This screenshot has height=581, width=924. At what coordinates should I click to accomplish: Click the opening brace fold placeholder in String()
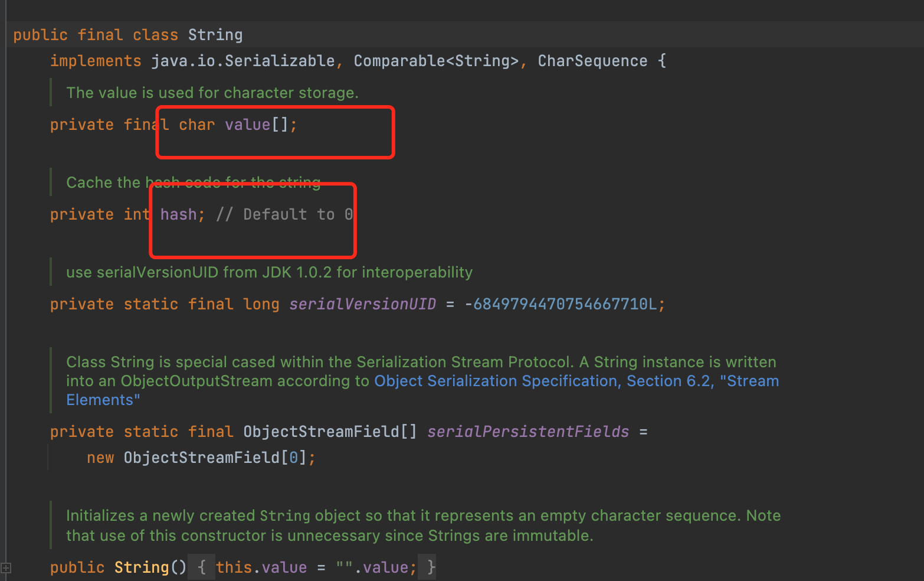click(202, 567)
